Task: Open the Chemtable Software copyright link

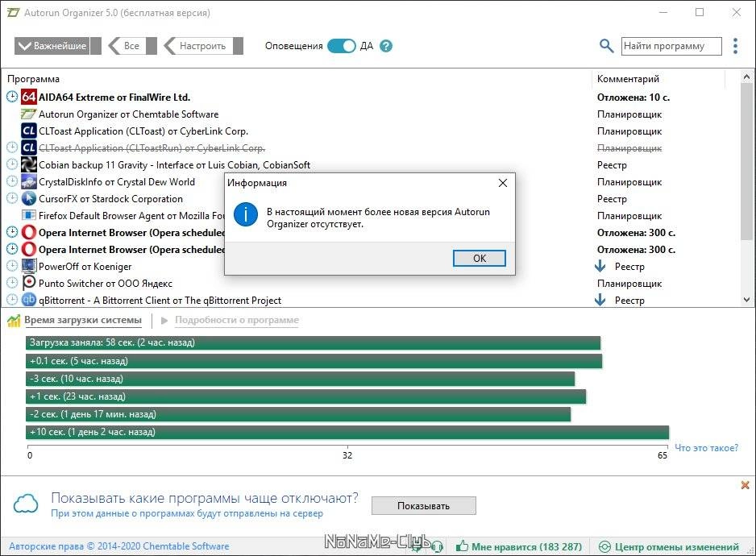Action: pos(119,546)
